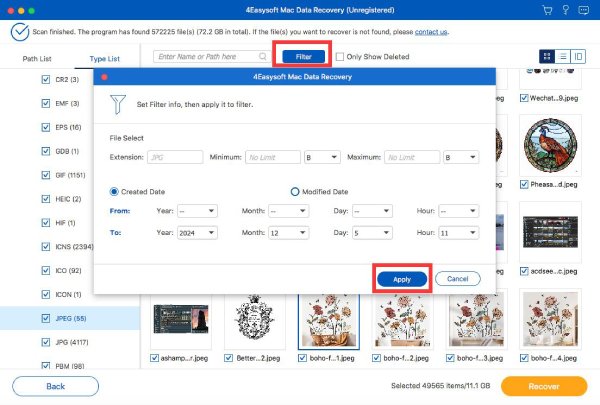Click the orange Recover button
Screen dimensions: 600x405
click(x=544, y=386)
